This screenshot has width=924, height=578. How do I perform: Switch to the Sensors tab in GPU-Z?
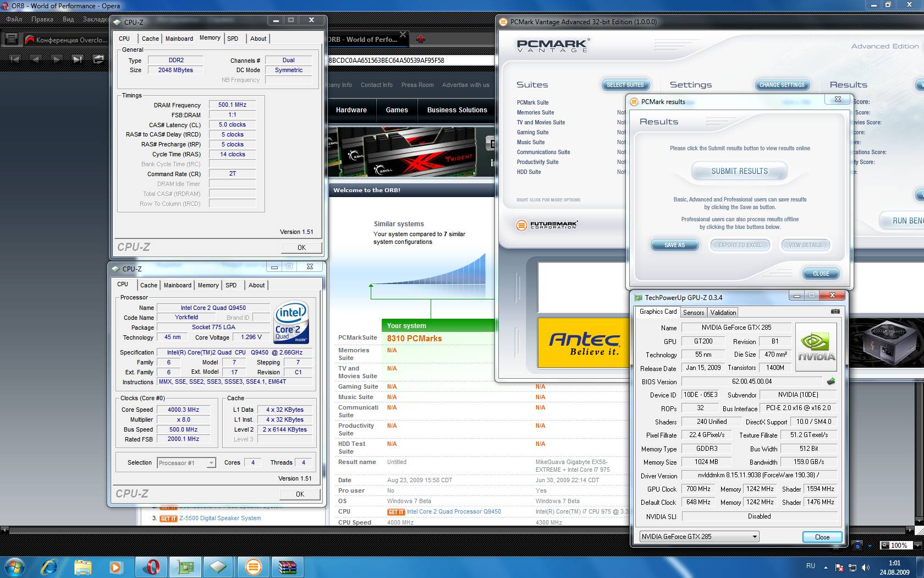pyautogui.click(x=694, y=312)
